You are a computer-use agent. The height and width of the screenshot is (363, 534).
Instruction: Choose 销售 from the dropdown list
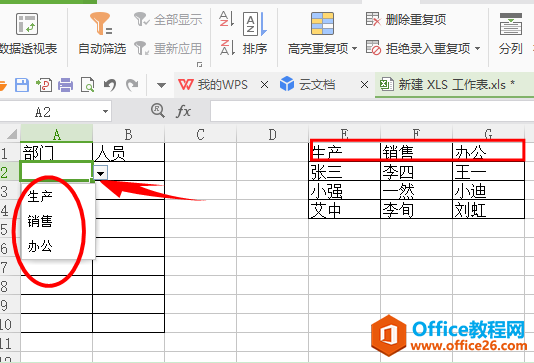tap(58, 221)
